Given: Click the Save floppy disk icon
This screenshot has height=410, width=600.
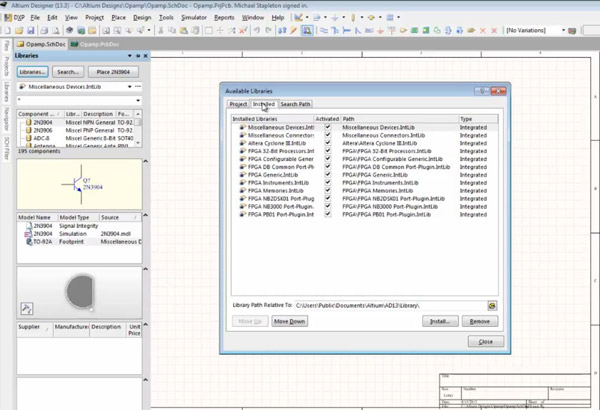Looking at the screenshot, I should click(x=31, y=30).
